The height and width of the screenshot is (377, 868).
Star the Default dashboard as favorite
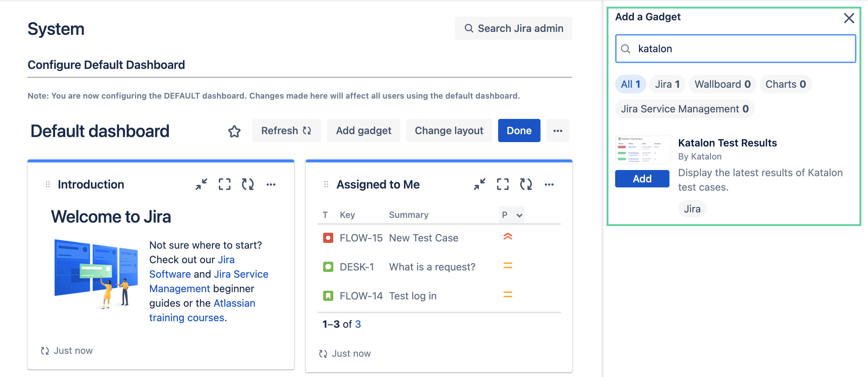click(234, 131)
